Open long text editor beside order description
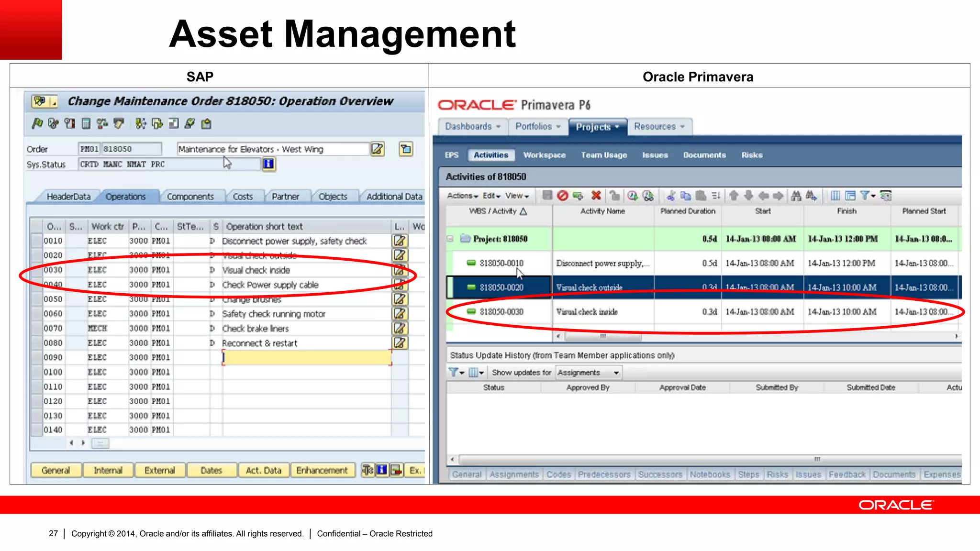This screenshot has height=551, width=980. click(x=378, y=149)
